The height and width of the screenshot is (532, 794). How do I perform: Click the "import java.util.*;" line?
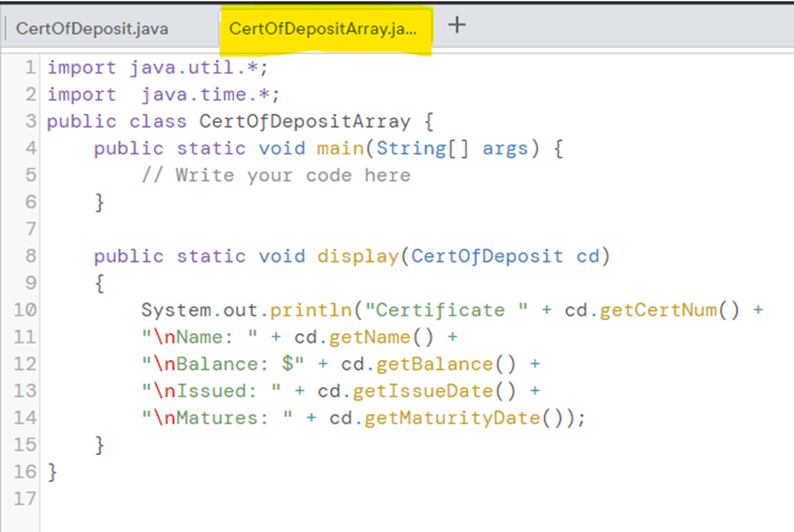pyautogui.click(x=158, y=67)
